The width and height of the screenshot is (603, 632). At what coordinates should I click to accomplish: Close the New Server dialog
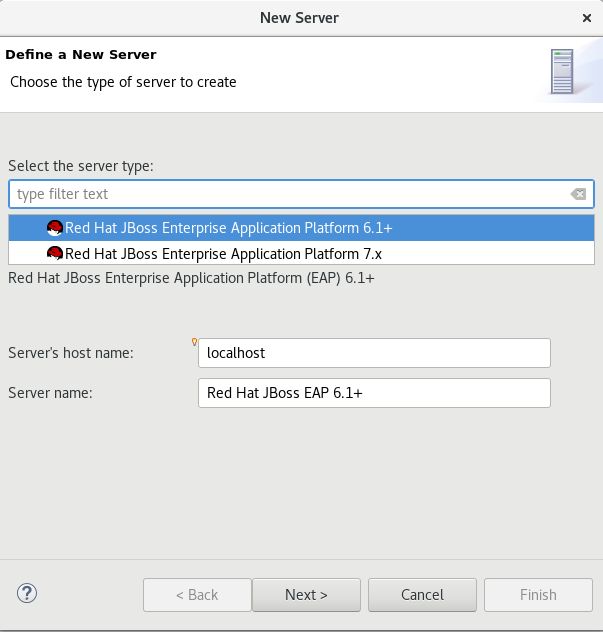click(587, 18)
